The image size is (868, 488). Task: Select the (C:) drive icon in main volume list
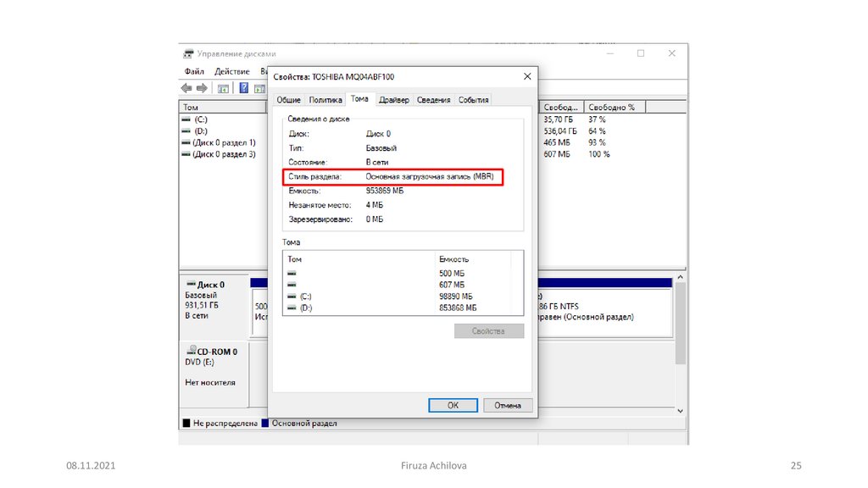[x=186, y=120]
